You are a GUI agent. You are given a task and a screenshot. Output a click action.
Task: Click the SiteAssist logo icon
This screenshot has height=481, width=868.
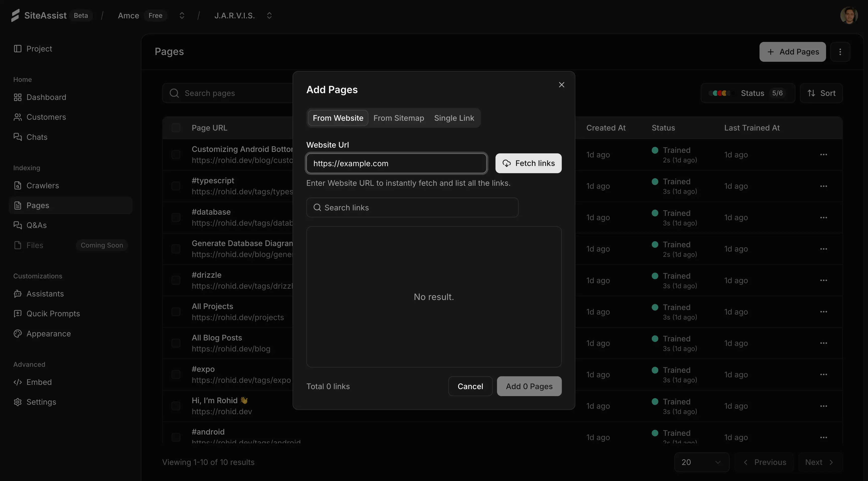(x=15, y=15)
